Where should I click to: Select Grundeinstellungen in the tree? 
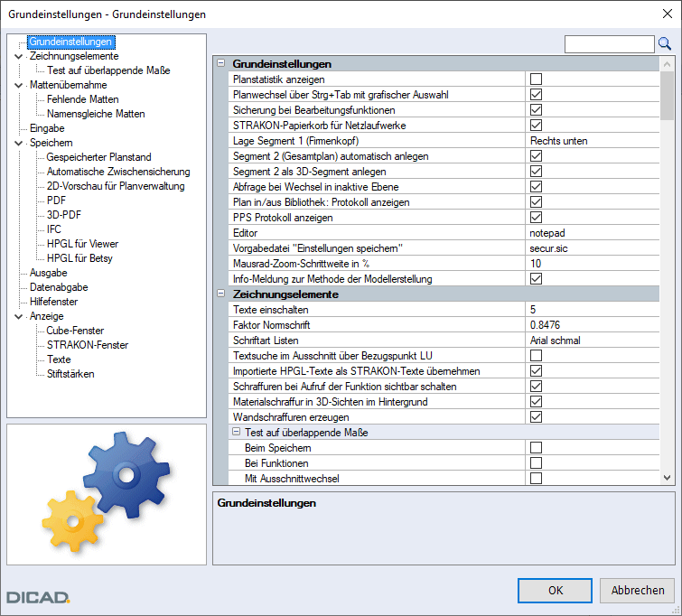(70, 42)
